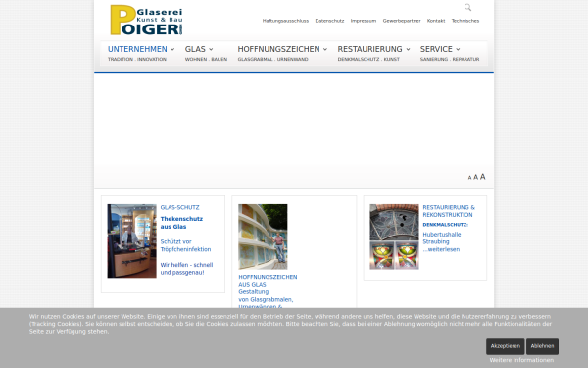Click the DENKMALSCHUTZ: label
588x368 pixels.
445,225
